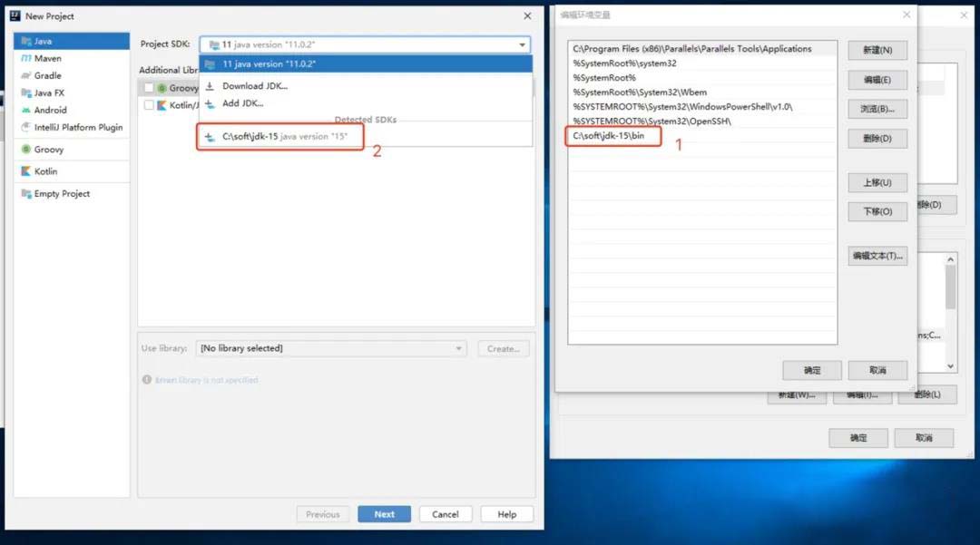The height and width of the screenshot is (545, 980).
Task: Click the 浏览(B)... browse button
Action: (x=877, y=109)
